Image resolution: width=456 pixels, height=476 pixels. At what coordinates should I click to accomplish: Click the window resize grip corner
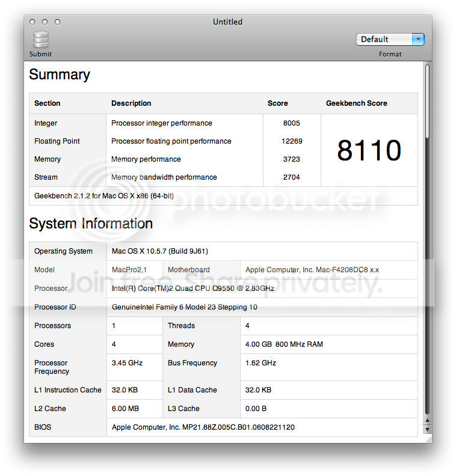[429, 439]
